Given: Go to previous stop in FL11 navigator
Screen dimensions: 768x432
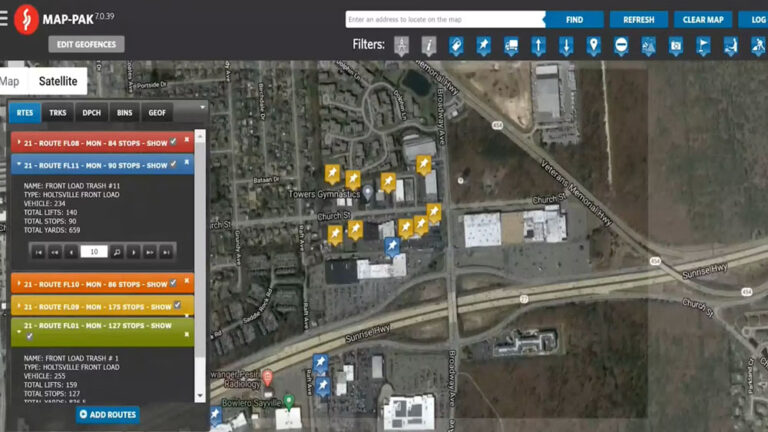Looking at the screenshot, I should 71,252.
